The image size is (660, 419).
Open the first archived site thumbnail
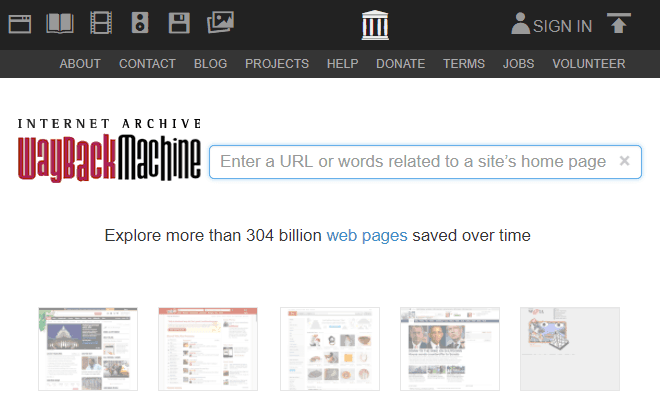(x=88, y=348)
